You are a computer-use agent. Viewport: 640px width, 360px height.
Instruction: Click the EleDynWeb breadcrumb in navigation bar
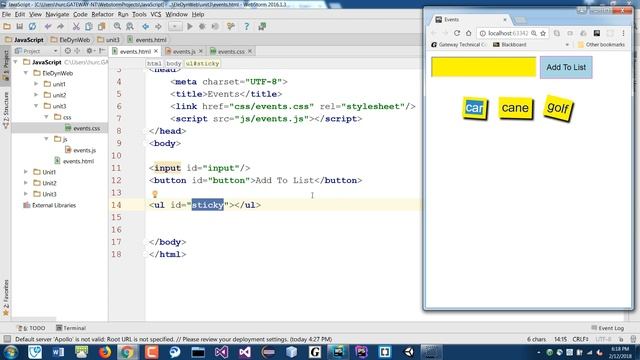tap(70, 40)
